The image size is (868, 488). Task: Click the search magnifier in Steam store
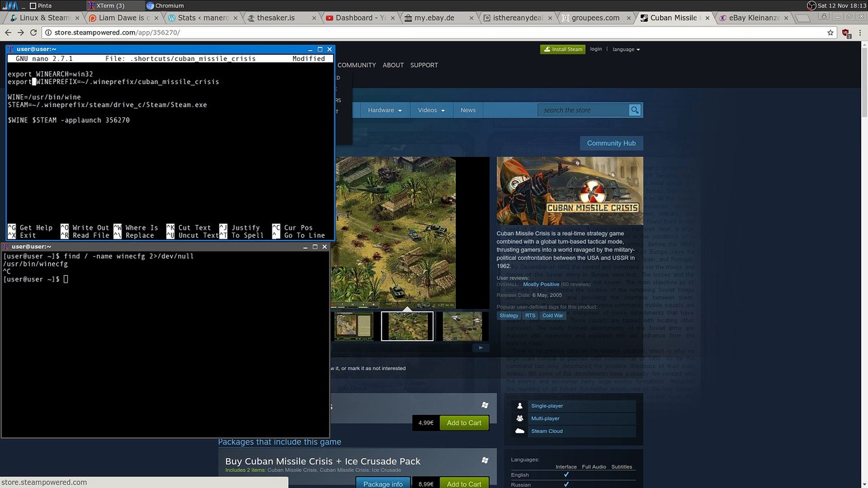click(x=635, y=110)
